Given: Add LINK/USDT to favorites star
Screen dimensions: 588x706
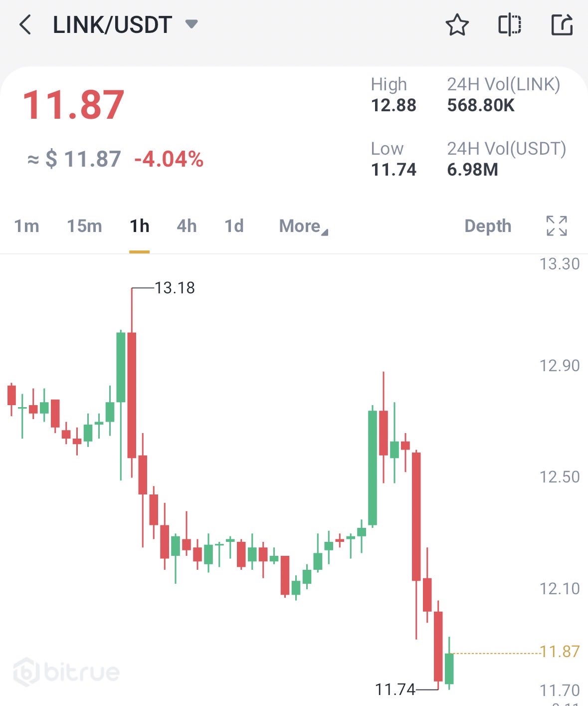Looking at the screenshot, I should coord(457,25).
